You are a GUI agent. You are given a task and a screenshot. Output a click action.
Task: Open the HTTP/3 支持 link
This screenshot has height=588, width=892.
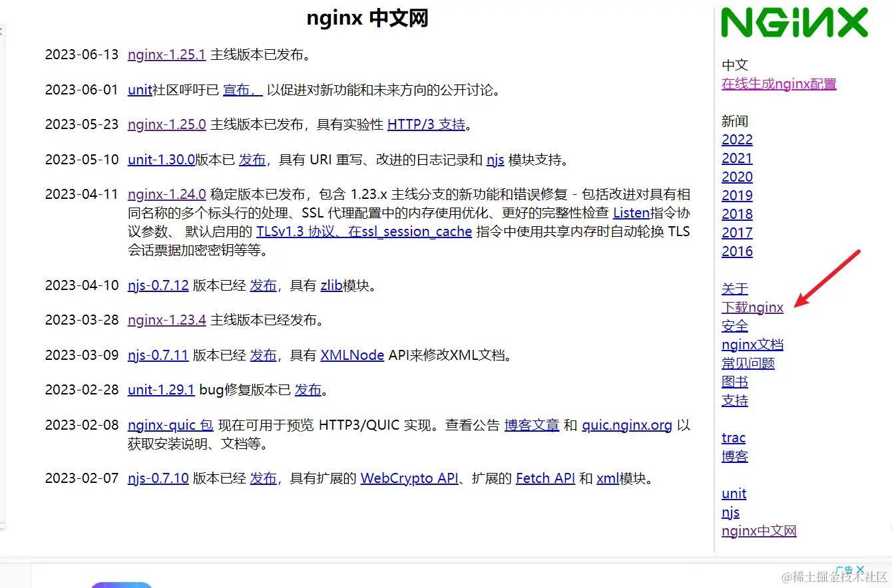pos(426,124)
